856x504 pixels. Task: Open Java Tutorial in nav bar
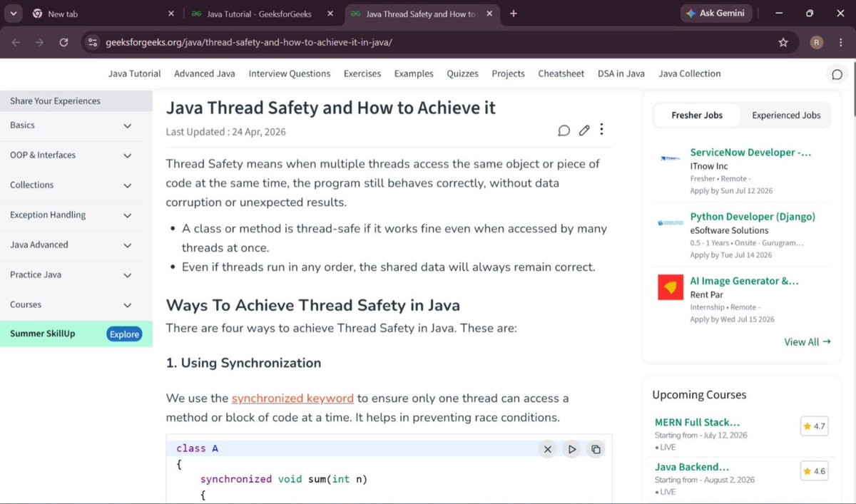click(135, 74)
